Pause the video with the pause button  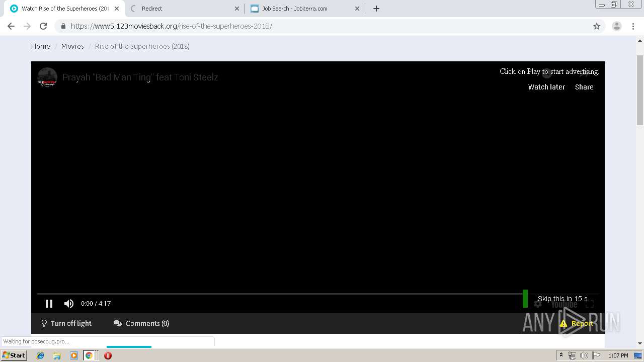(x=49, y=303)
